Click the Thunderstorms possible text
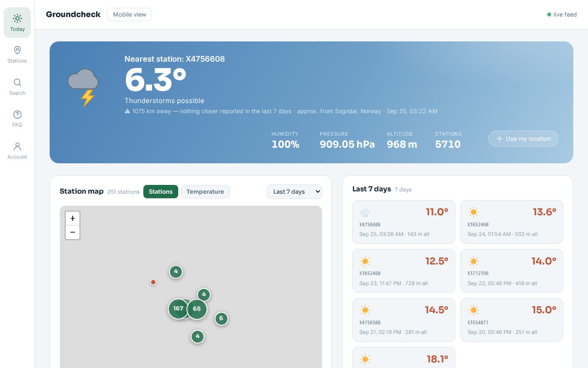Image resolution: width=588 pixels, height=368 pixels. [x=164, y=101]
